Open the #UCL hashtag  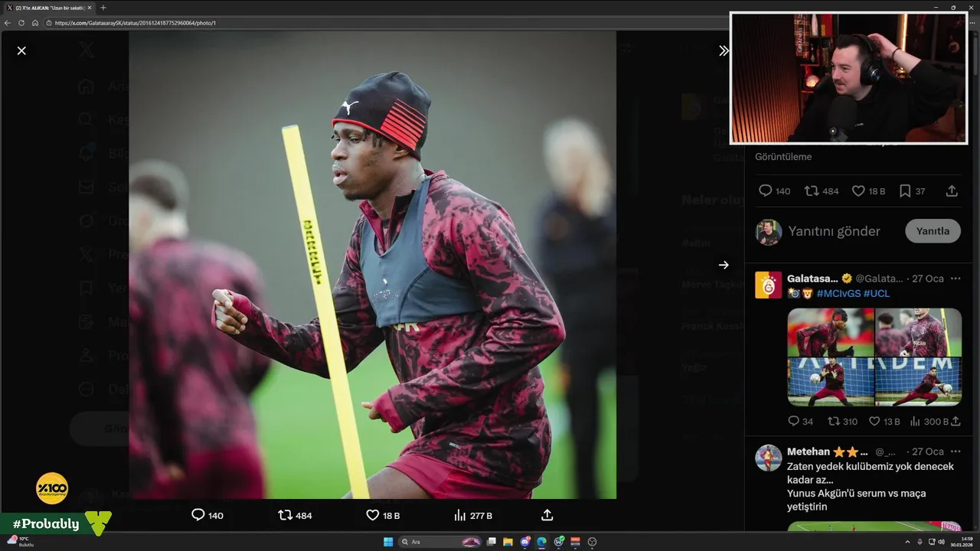[877, 293]
